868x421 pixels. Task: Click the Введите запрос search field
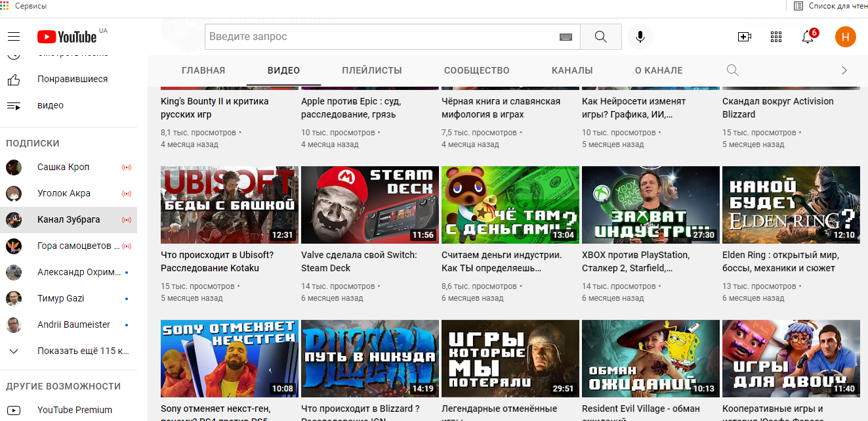click(392, 37)
